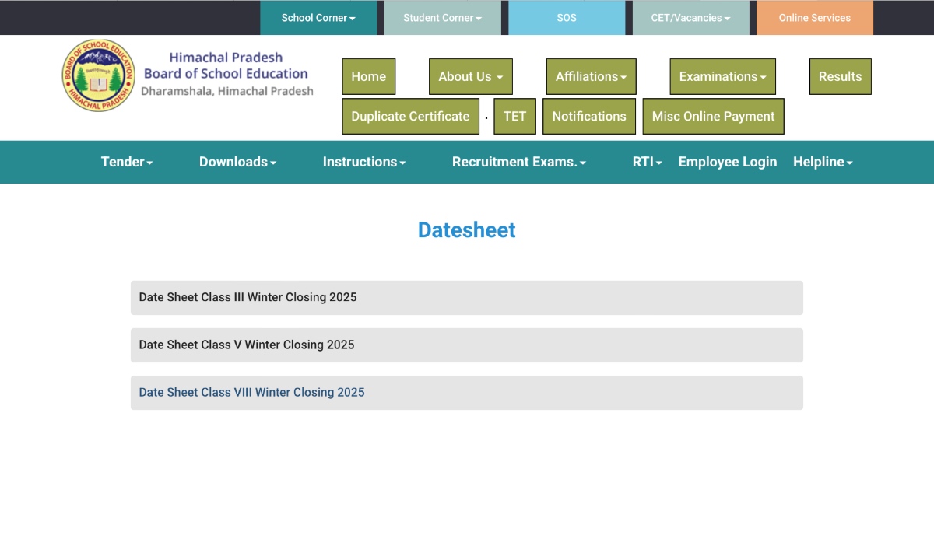Click the Home button
The height and width of the screenshot is (560, 934).
coord(368,76)
